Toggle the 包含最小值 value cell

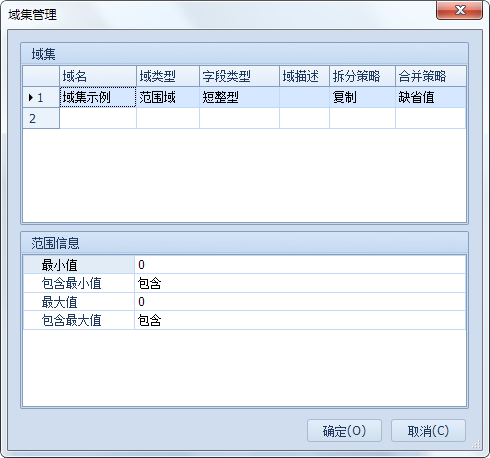[x=300, y=283]
